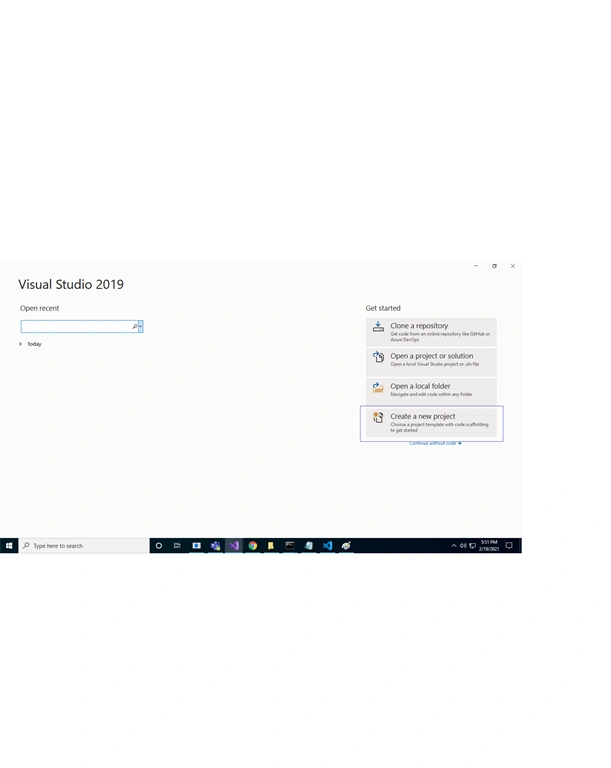The height and width of the screenshot is (768, 611).
Task: Open the taskbar clock and date
Action: click(489, 546)
